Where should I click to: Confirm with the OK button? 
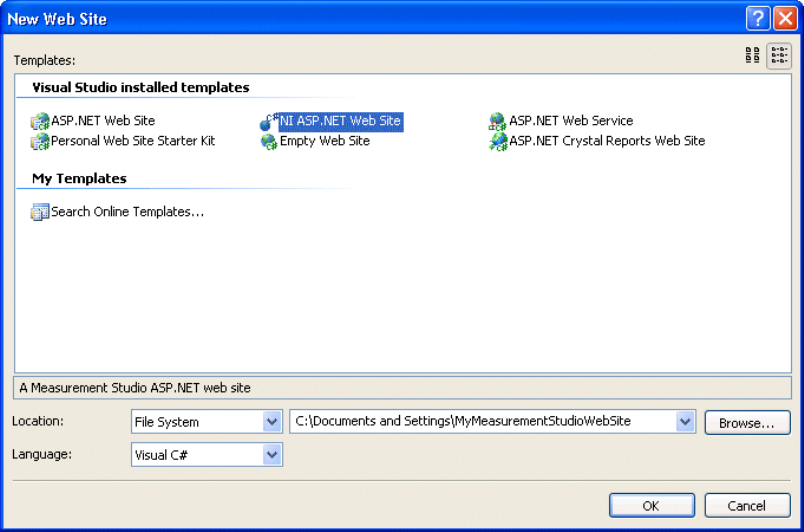[x=652, y=506]
